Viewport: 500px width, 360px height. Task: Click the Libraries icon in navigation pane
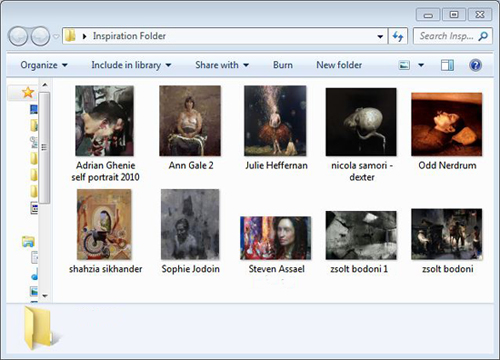click(28, 241)
